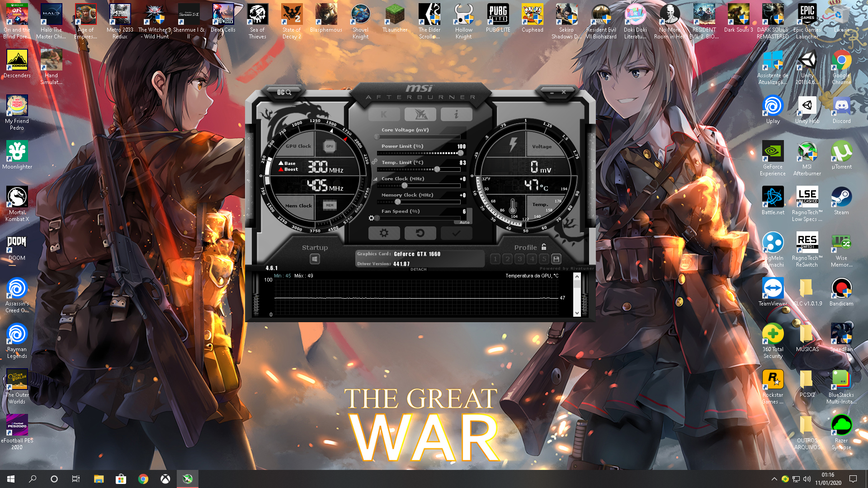Open the Hollow Knight desktop shortcut
Viewport: 868px width, 488px height.
click(x=464, y=21)
